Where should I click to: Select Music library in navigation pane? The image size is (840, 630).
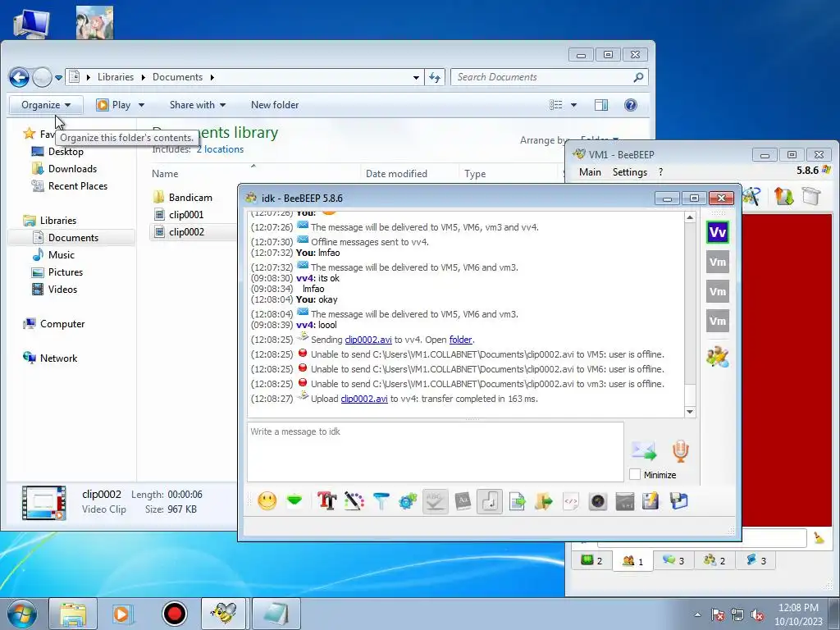click(61, 255)
